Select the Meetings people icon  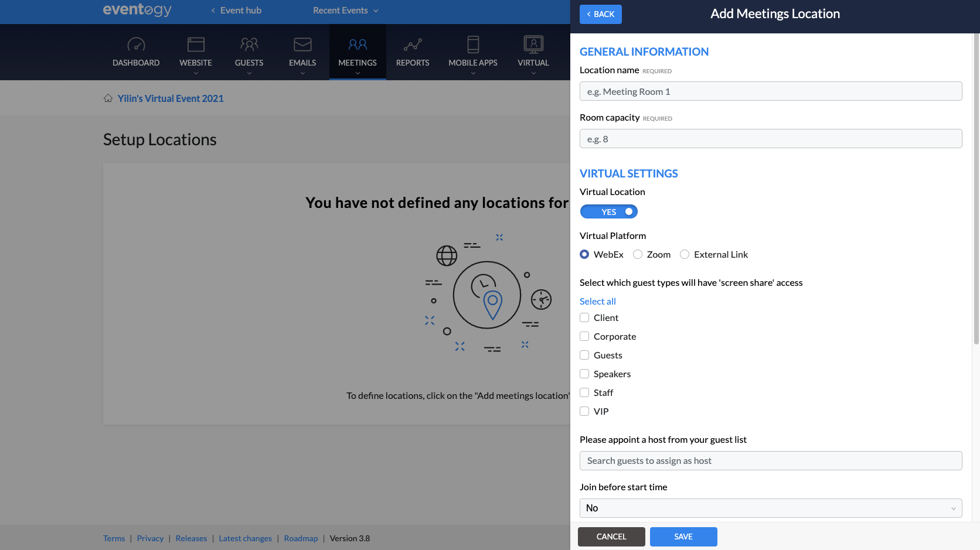[x=357, y=44]
